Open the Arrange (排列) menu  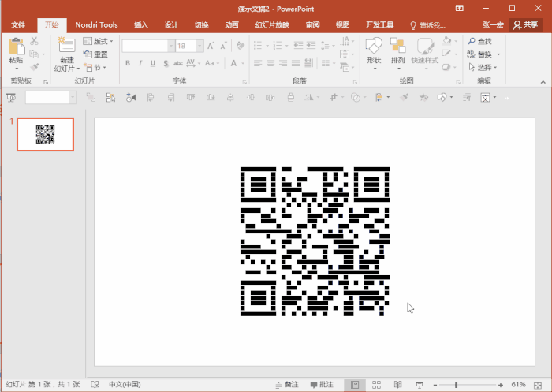tap(397, 53)
